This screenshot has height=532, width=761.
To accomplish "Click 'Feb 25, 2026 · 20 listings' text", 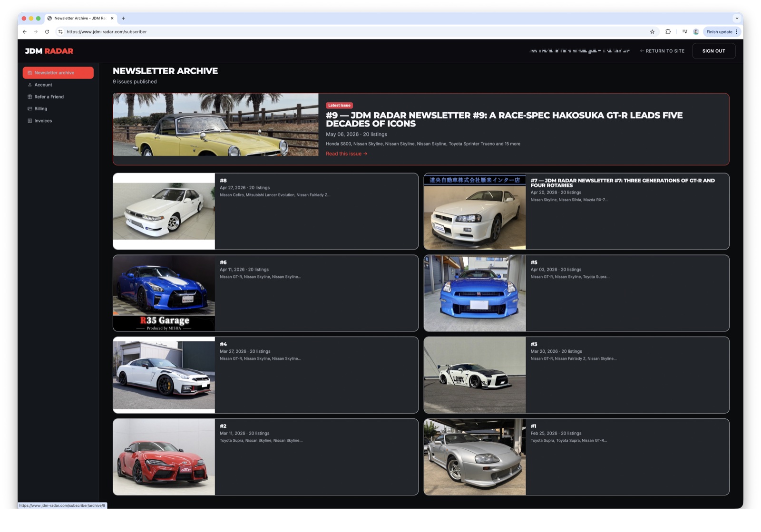I will (556, 433).
